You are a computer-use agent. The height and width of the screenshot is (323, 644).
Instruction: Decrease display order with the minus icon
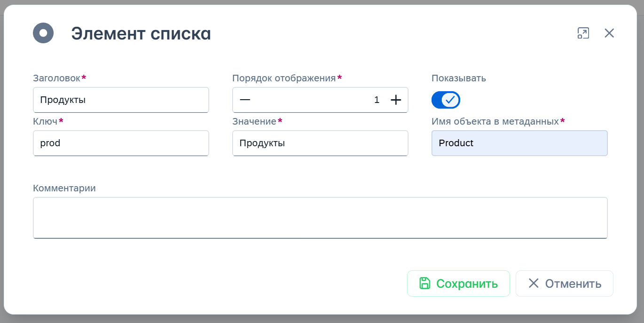tap(245, 100)
